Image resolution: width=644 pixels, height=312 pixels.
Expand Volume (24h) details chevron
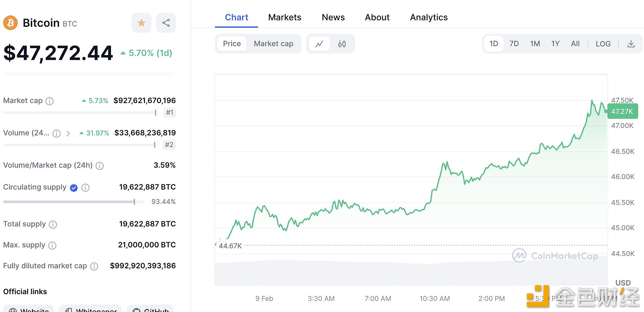coord(68,133)
